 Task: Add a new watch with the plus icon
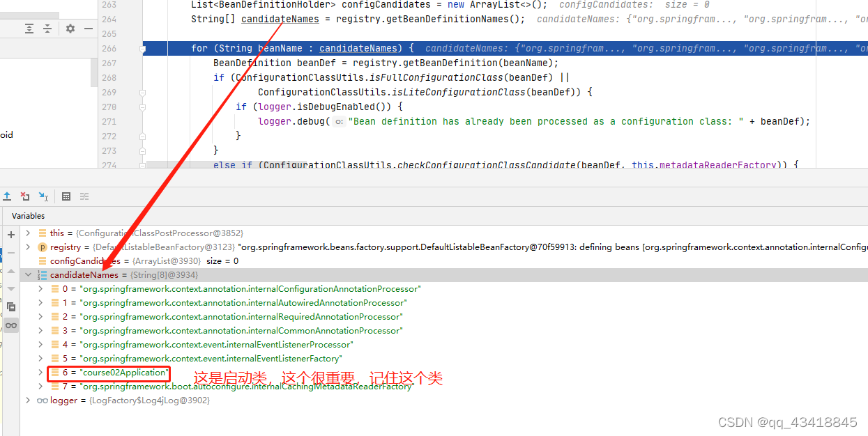(11, 235)
